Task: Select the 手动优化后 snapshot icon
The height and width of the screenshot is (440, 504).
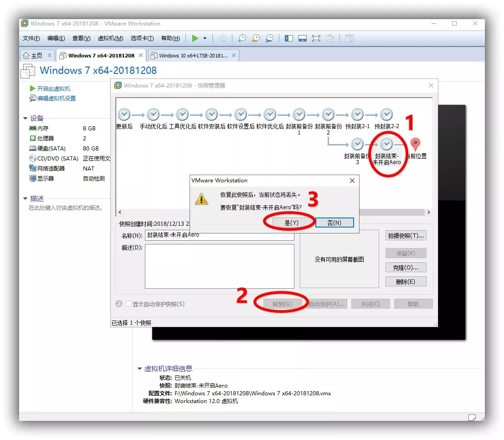Action: tap(153, 114)
